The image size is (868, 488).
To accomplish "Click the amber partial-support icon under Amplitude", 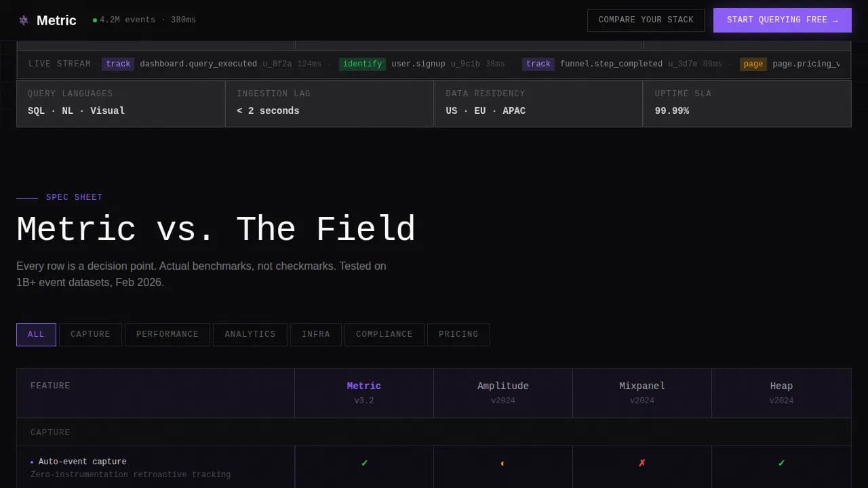I will (502, 463).
